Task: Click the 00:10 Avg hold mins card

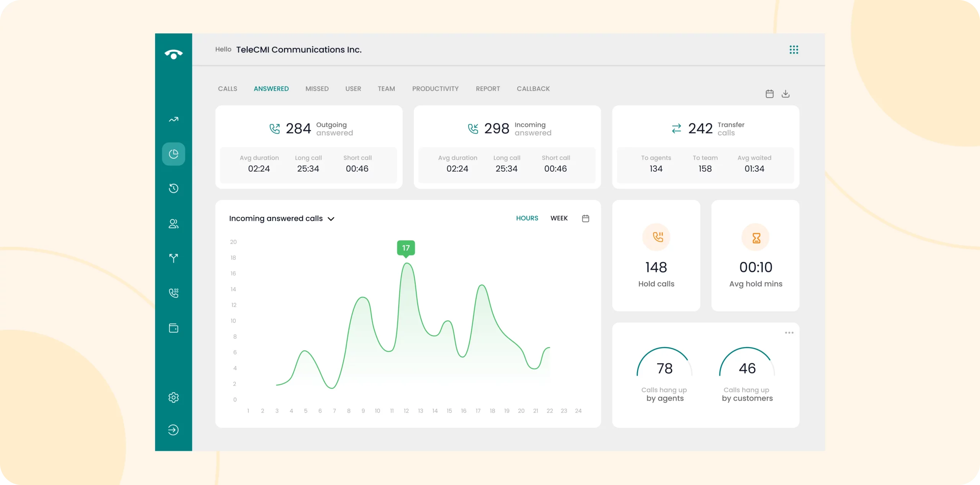Action: coord(755,256)
